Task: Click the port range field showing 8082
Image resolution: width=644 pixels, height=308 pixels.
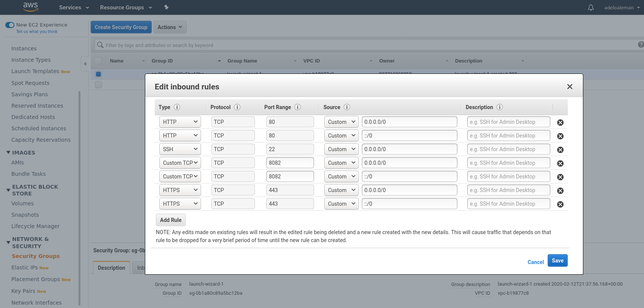Action: (x=290, y=163)
